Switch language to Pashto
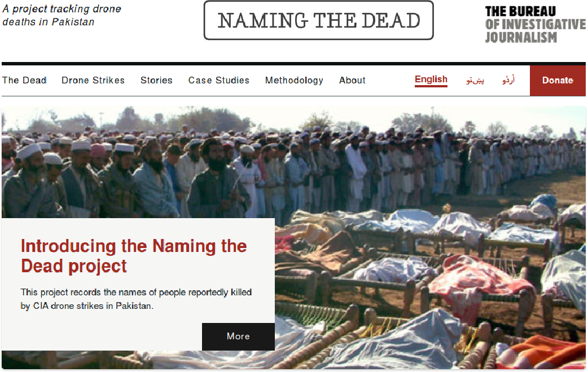Screen dimensions: 588x372 coord(475,80)
